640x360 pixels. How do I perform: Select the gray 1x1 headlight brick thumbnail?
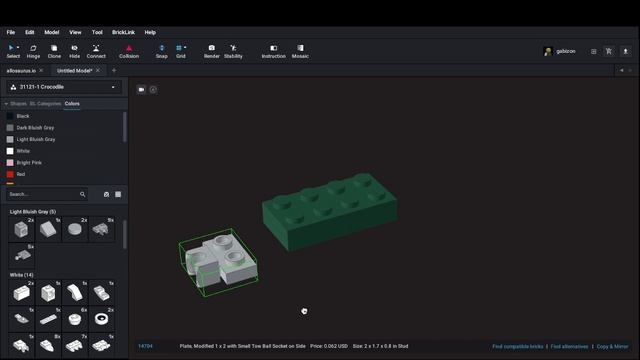pyautogui.click(x=22, y=229)
